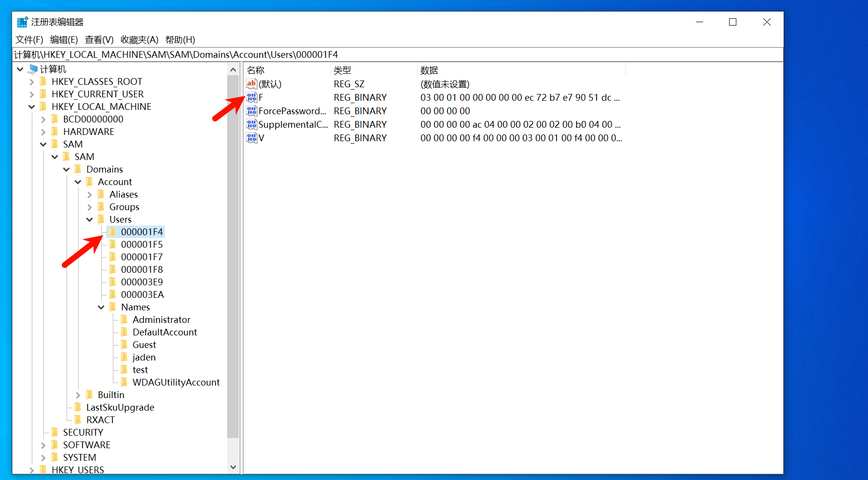Click the SupplementalC binary value icon
The height and width of the screenshot is (480, 868).
(x=251, y=125)
